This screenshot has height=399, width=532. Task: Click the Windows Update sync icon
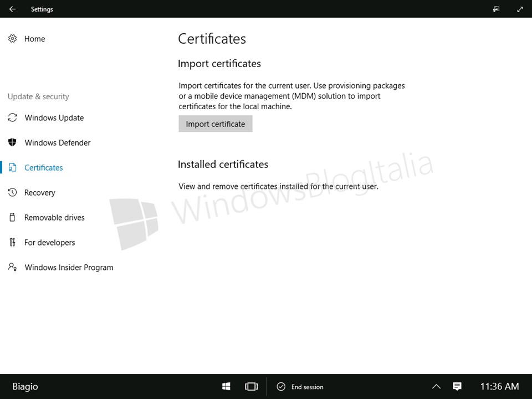point(13,117)
